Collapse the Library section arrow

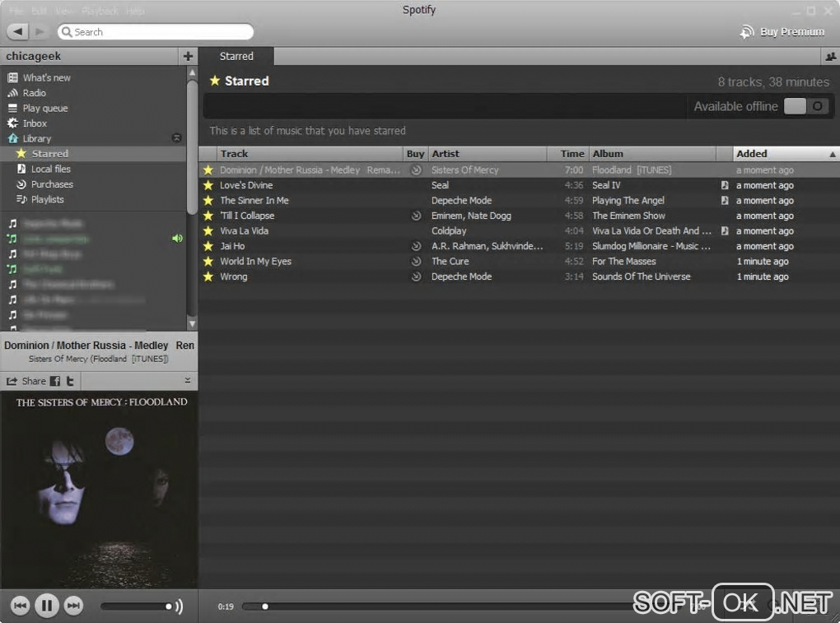point(176,138)
